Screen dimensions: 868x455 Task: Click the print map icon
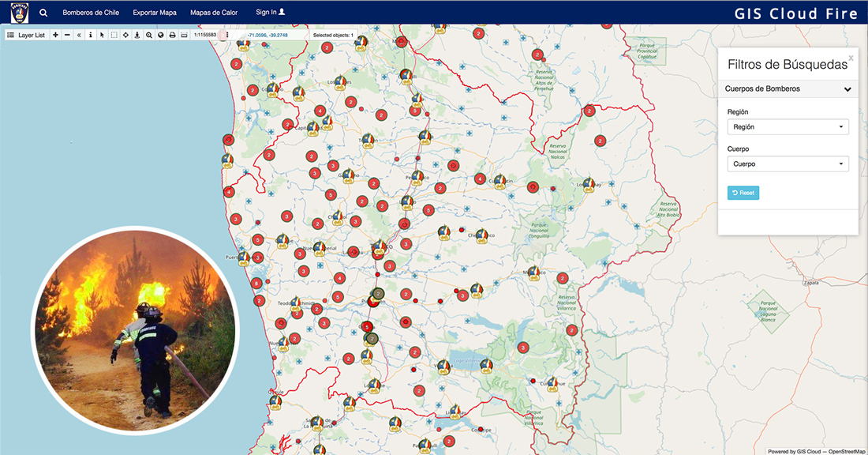pyautogui.click(x=172, y=35)
